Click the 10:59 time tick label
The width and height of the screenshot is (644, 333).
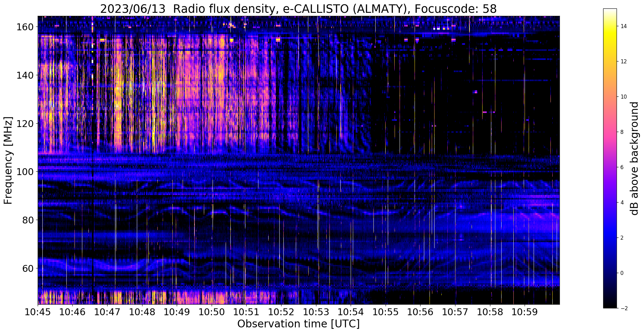pos(525,312)
